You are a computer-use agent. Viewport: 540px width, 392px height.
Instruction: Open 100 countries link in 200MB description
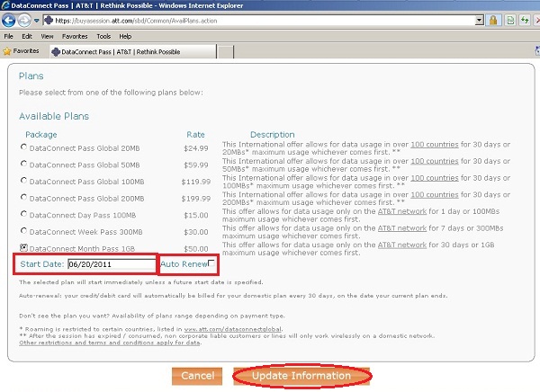tap(435, 195)
